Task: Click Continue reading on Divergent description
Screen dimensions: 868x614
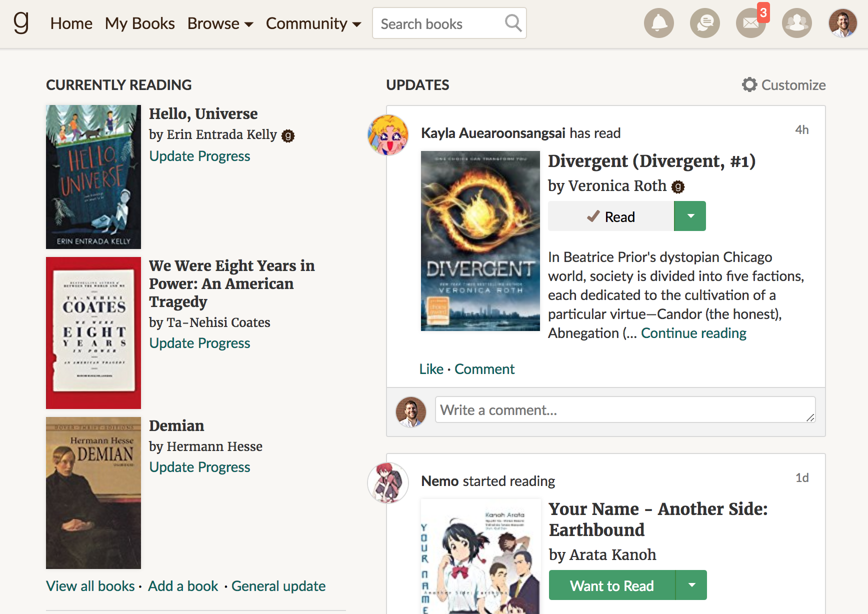Action: (693, 333)
